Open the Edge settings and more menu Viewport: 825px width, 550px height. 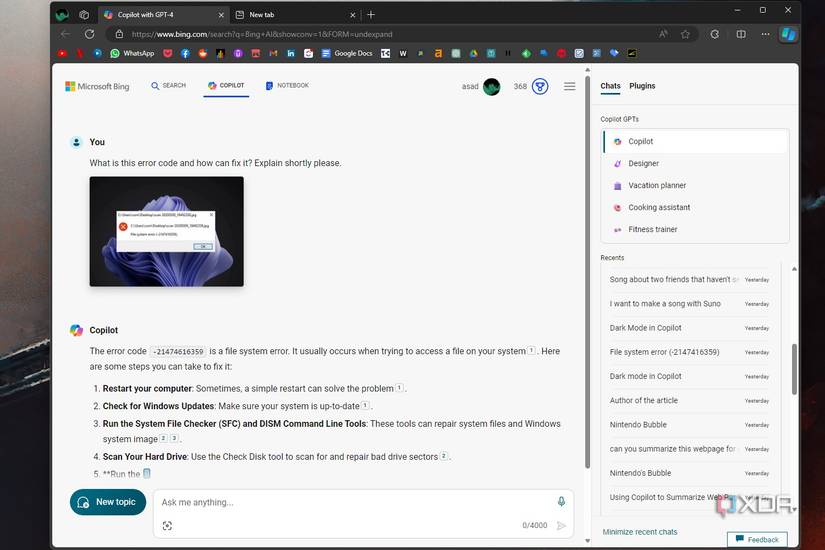[765, 34]
